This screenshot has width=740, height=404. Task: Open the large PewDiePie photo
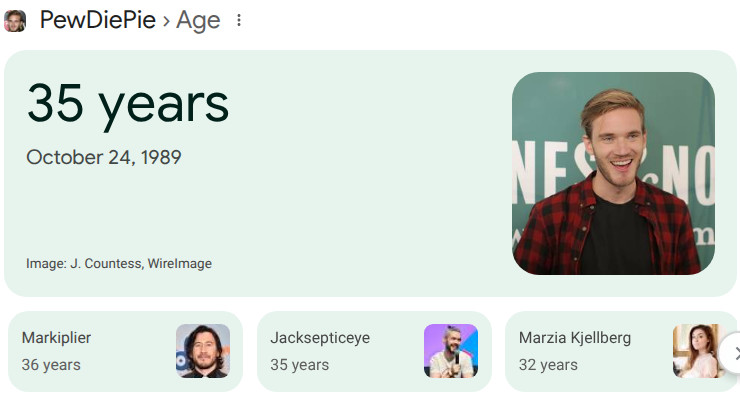613,173
